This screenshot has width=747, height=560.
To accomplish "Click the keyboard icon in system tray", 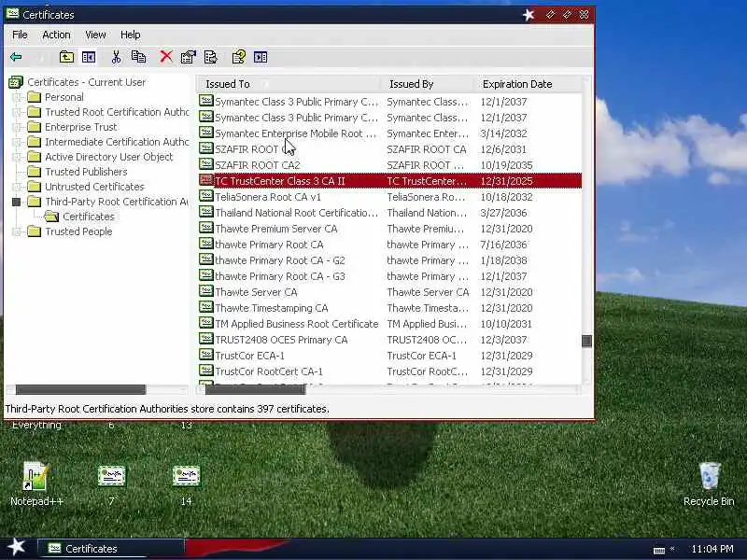I will coord(659,550).
